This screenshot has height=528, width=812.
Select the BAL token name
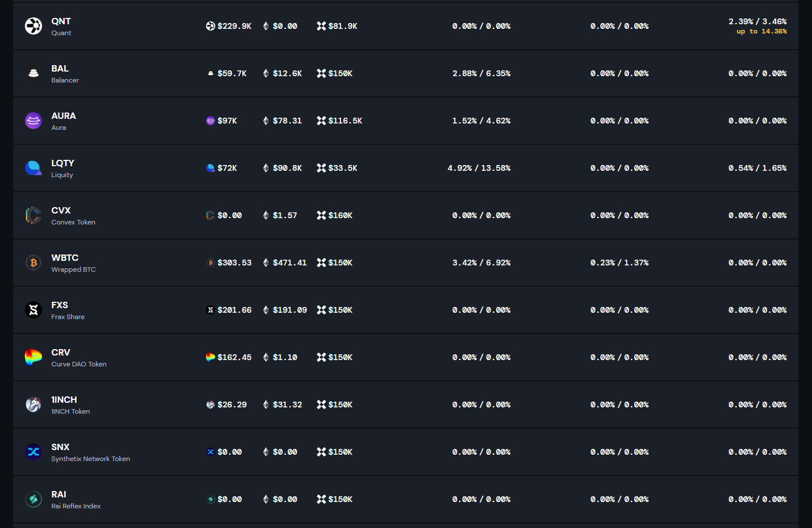(x=60, y=69)
